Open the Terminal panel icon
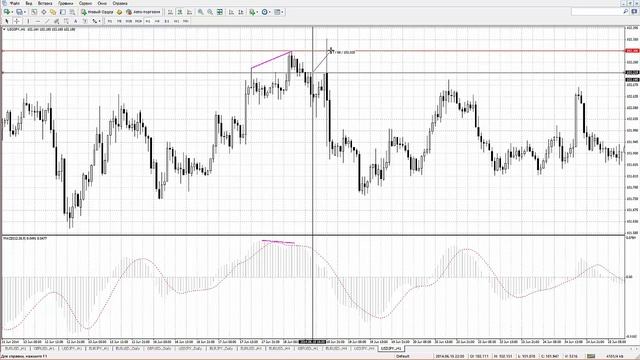This screenshot has width=640, height=360. click(63, 12)
